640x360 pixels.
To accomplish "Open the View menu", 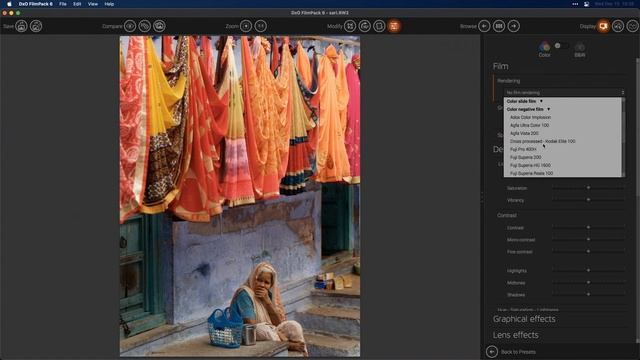I will click(x=93, y=4).
